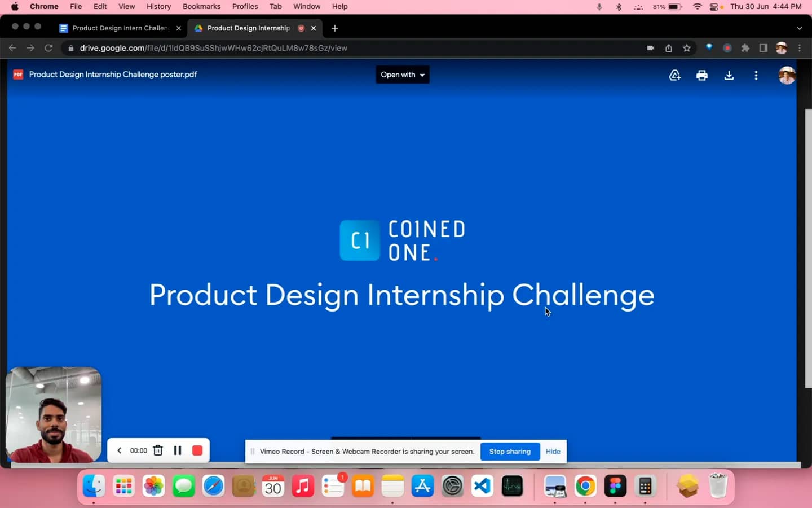Launch Figma from the Dock
The image size is (812, 508).
pyautogui.click(x=615, y=486)
